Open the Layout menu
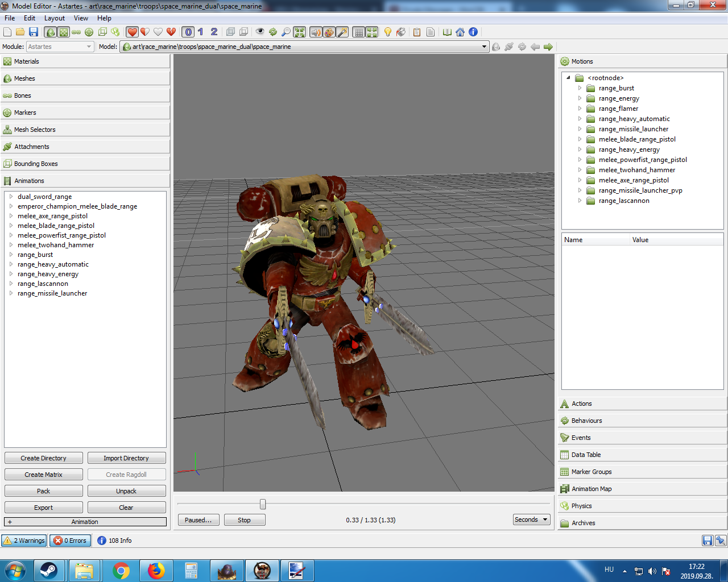 pos(55,18)
